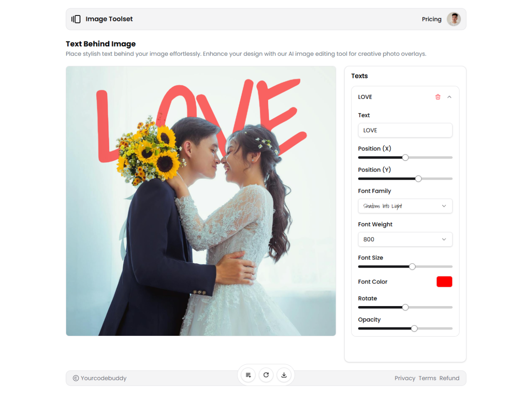Screen dimensions: 532x394
Task: Click the Opacity label
Action: pyautogui.click(x=369, y=319)
